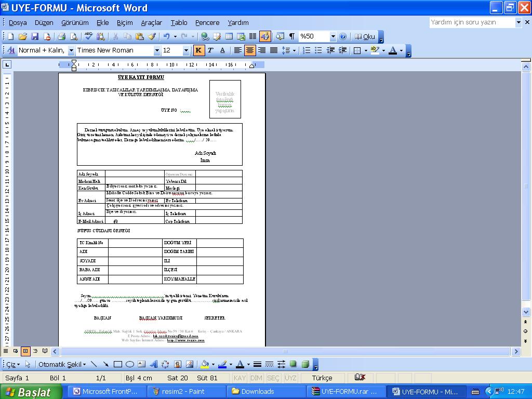Open the %50 zoom dropdown
This screenshot has height=399, width=532.
point(333,36)
